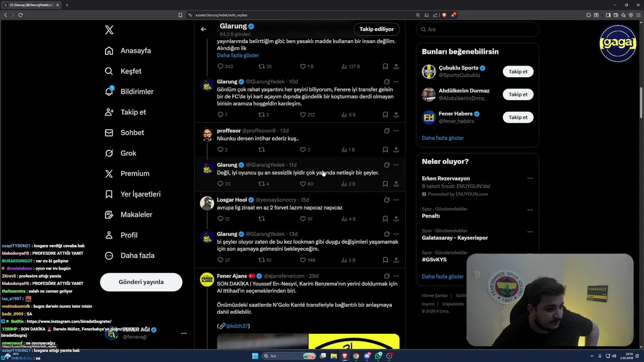
Task: Bookmark this page in address bar
Action: pyautogui.click(x=180, y=15)
